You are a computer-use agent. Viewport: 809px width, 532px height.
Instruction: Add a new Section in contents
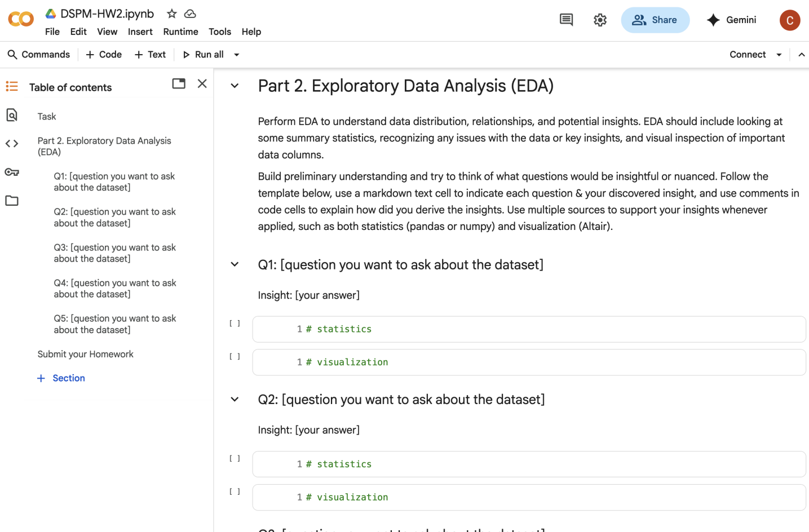tap(61, 378)
